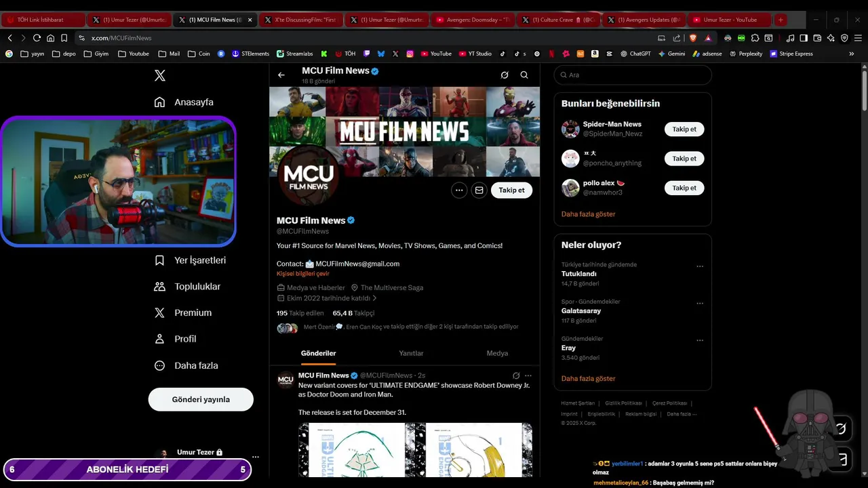Open Twitch bookmark icon
Image resolution: width=868 pixels, height=488 pixels.
[367, 54]
